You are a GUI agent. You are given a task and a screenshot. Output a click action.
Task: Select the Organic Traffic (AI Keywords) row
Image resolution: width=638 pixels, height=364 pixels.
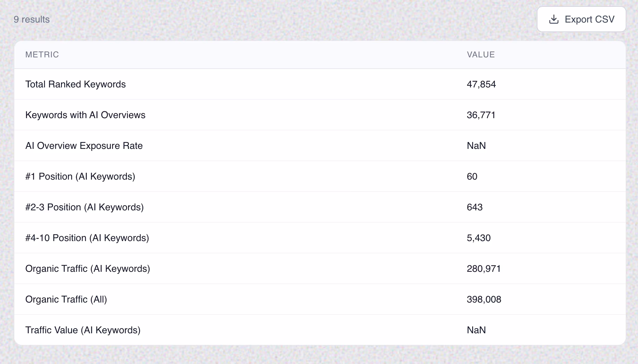[320, 269]
